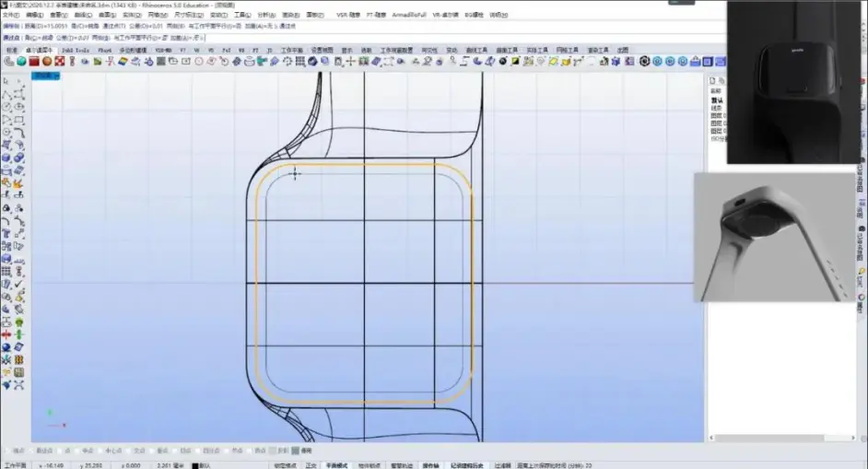Switch to the 标准 toolbar tab
Viewport: 868px width, 469px height.
coord(12,50)
